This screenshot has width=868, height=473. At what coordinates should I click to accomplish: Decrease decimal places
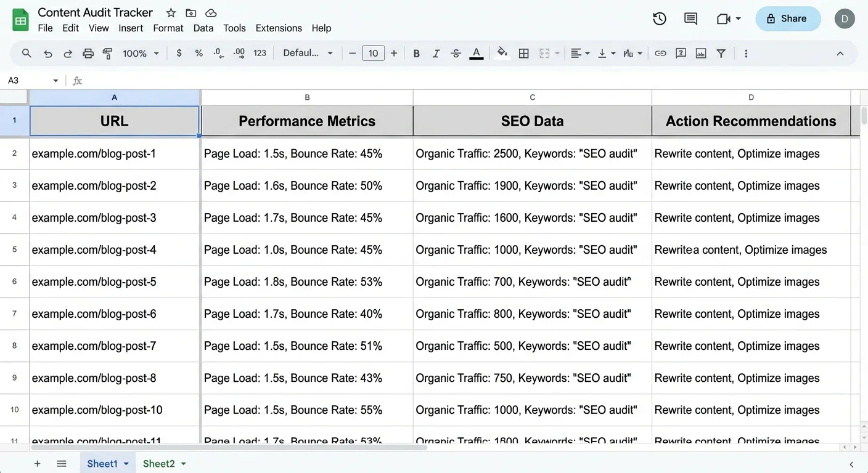pyautogui.click(x=218, y=54)
